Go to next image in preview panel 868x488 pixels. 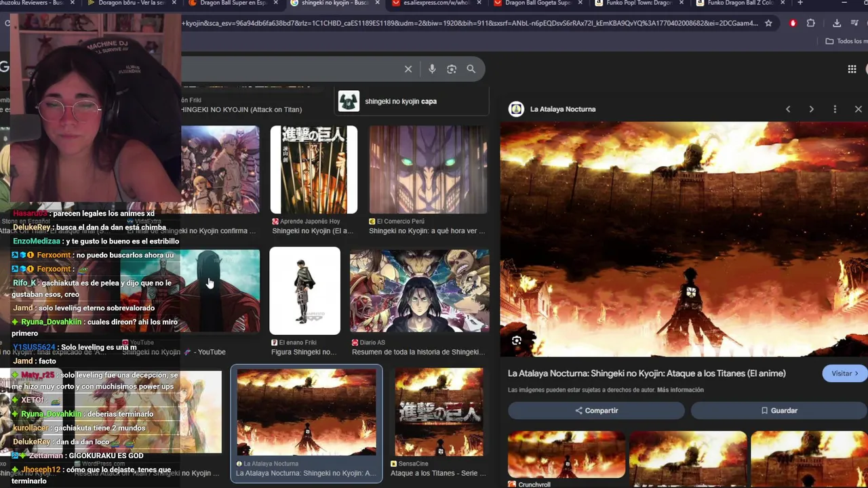811,109
